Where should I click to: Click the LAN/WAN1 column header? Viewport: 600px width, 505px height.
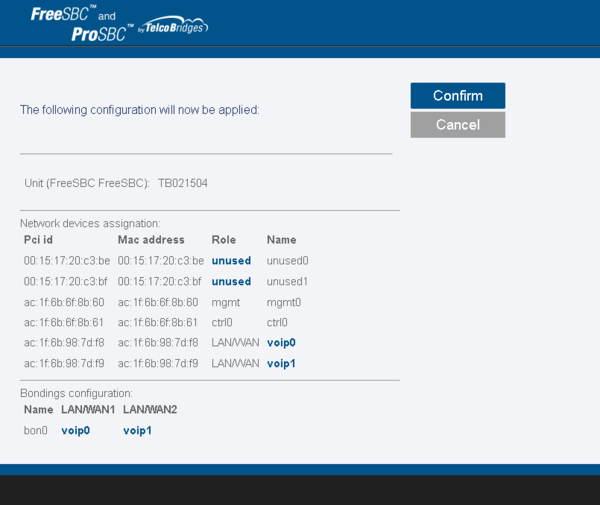[x=88, y=410]
